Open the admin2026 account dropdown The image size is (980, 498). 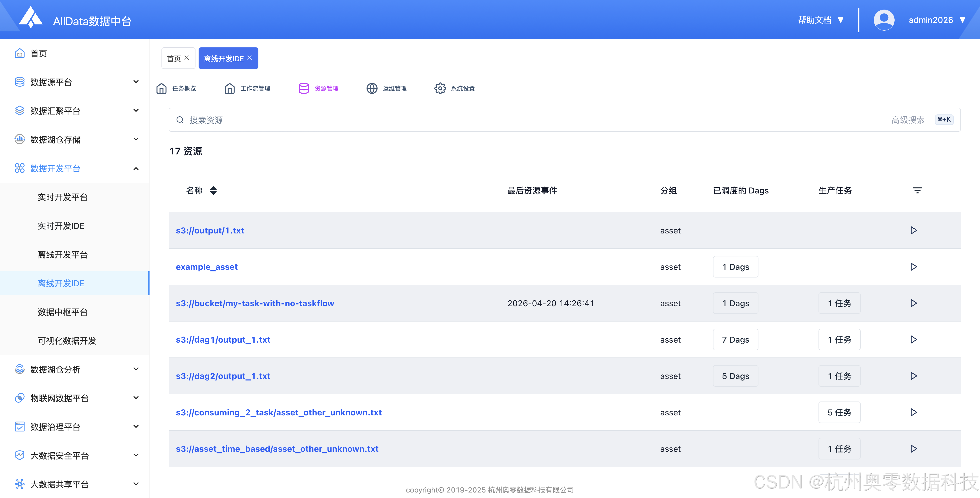point(936,20)
